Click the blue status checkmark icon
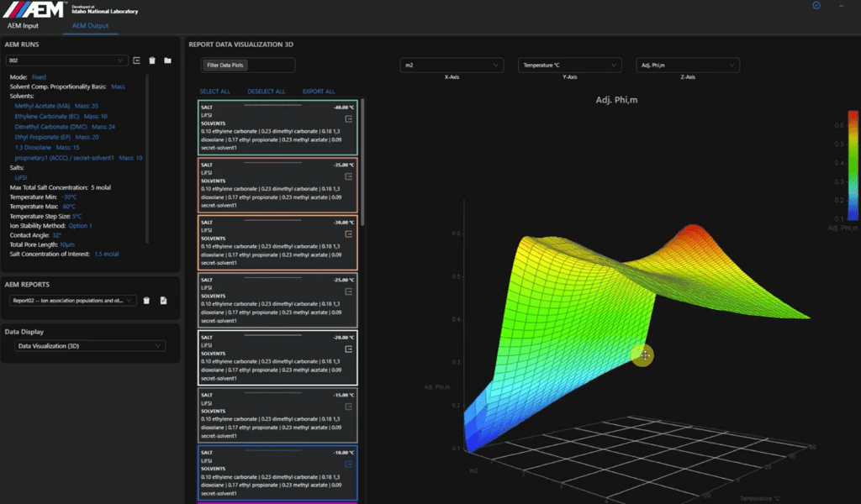The height and width of the screenshot is (504, 861). pos(816,6)
